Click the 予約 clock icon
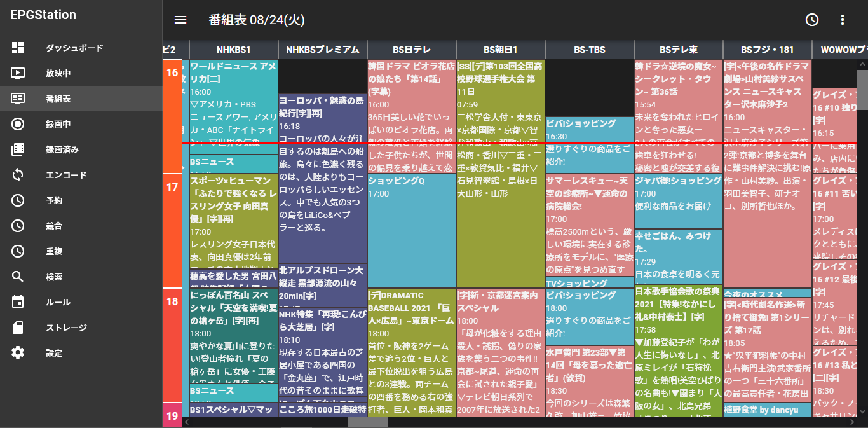Screen dimensions: 868x428 pyautogui.click(x=18, y=200)
